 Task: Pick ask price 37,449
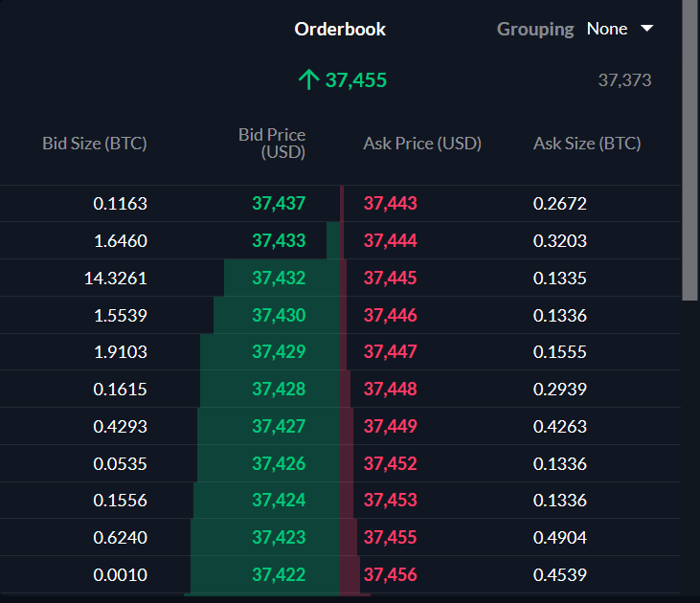[391, 427]
